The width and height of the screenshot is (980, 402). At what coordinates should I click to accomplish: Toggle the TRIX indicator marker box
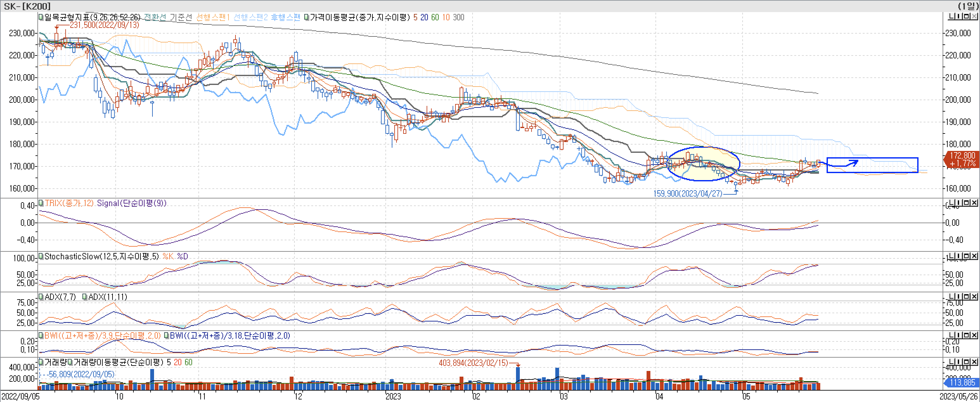coord(41,203)
